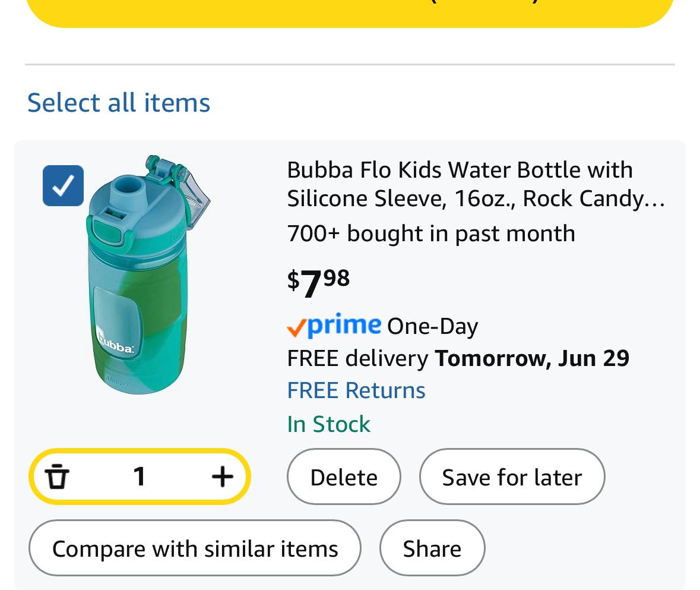Uncheck the Bubba water bottle item checkbox

pos(63,185)
